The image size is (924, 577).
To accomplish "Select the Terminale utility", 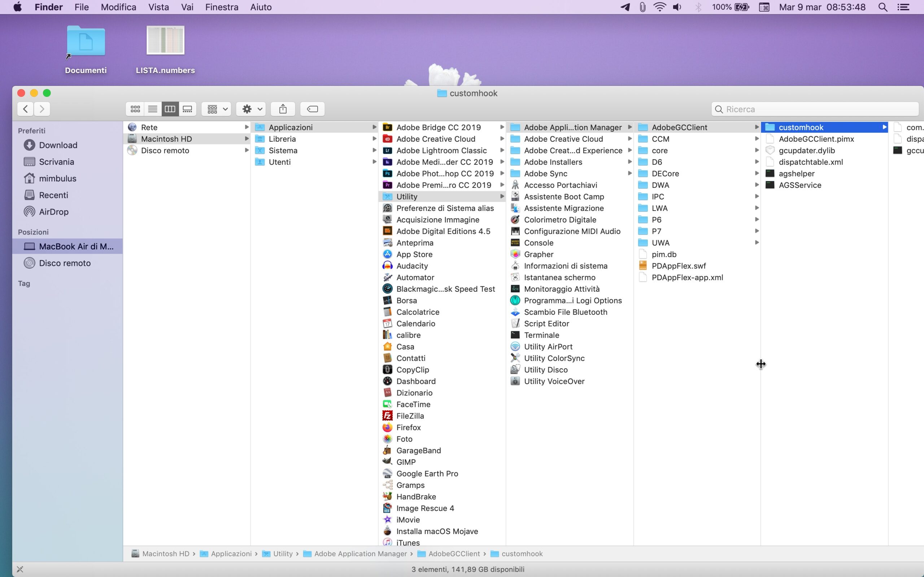I will [x=541, y=335].
